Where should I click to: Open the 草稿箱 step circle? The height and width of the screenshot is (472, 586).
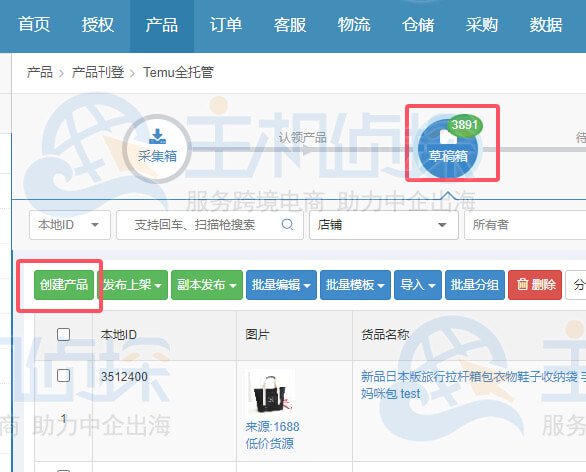448,149
